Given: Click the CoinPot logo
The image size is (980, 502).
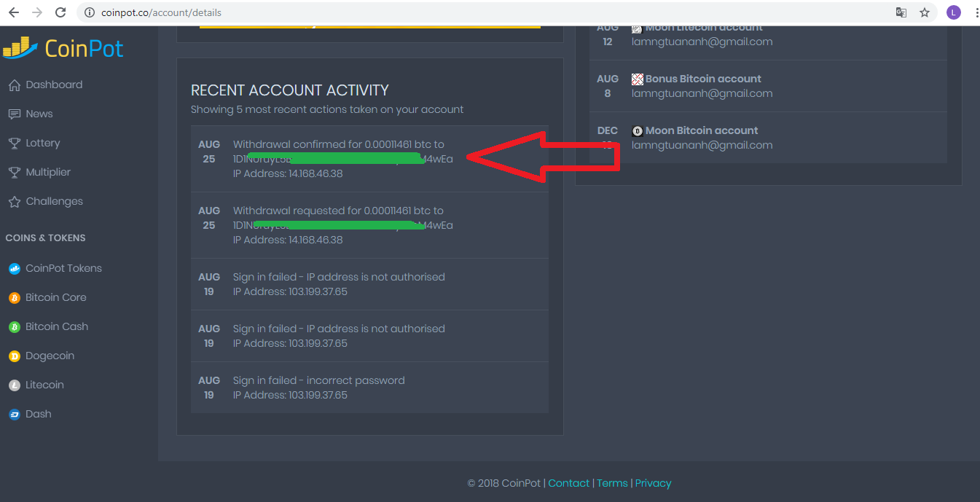Looking at the screenshot, I should tap(63, 48).
